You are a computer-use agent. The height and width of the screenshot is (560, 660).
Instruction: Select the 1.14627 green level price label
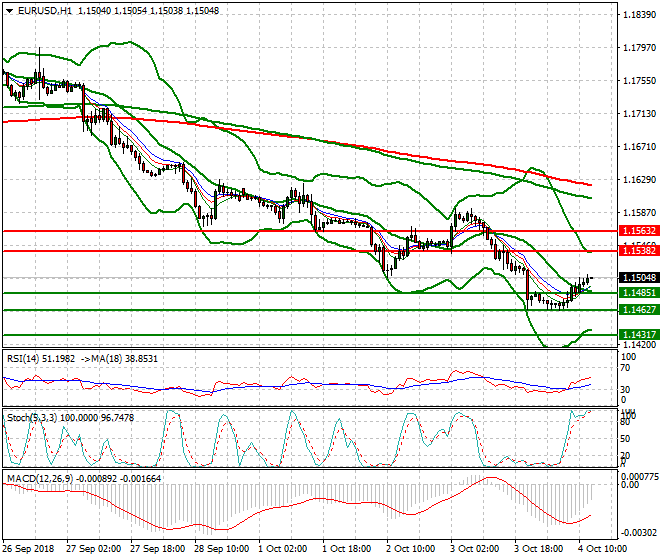point(639,309)
